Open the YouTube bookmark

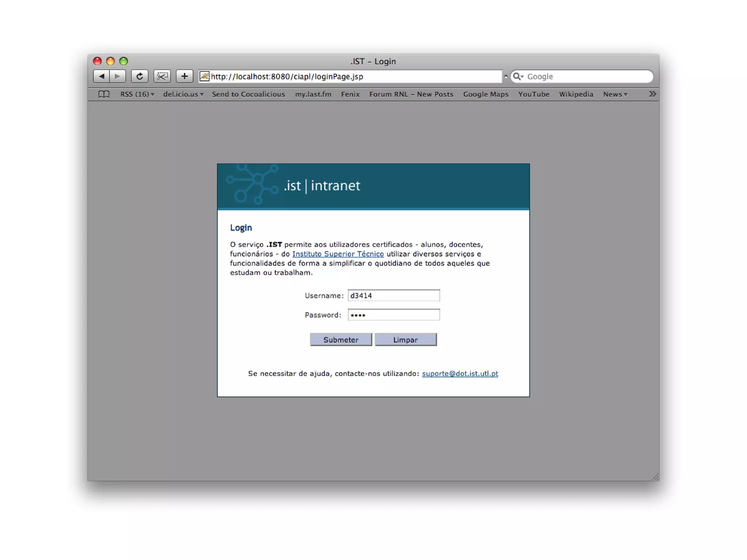click(534, 94)
